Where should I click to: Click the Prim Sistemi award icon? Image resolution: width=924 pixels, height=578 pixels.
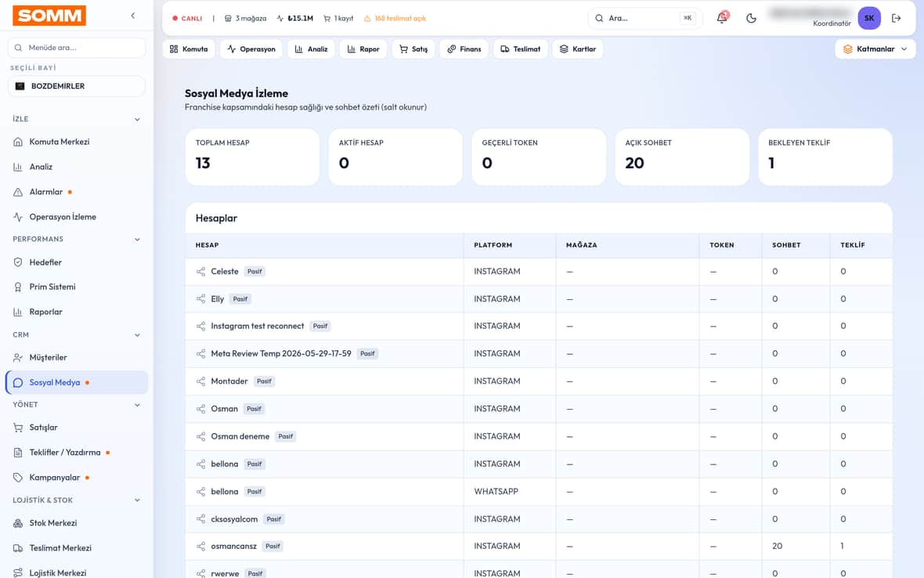18,287
